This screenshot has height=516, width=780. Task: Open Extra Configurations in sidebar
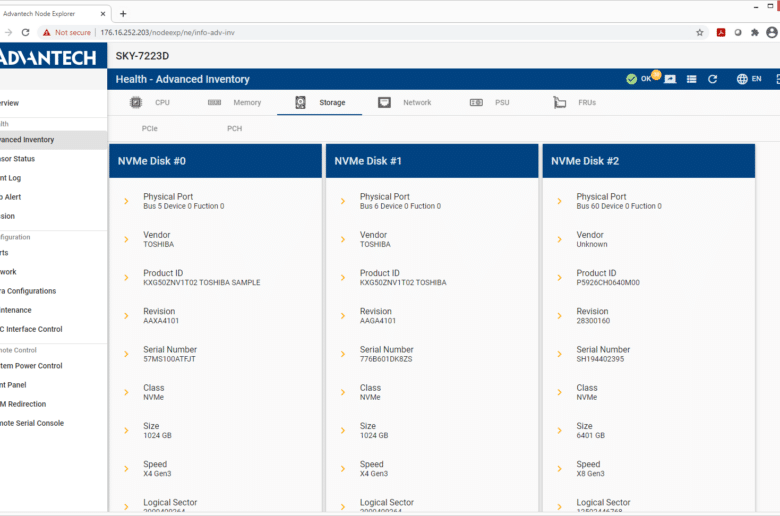pos(53,291)
